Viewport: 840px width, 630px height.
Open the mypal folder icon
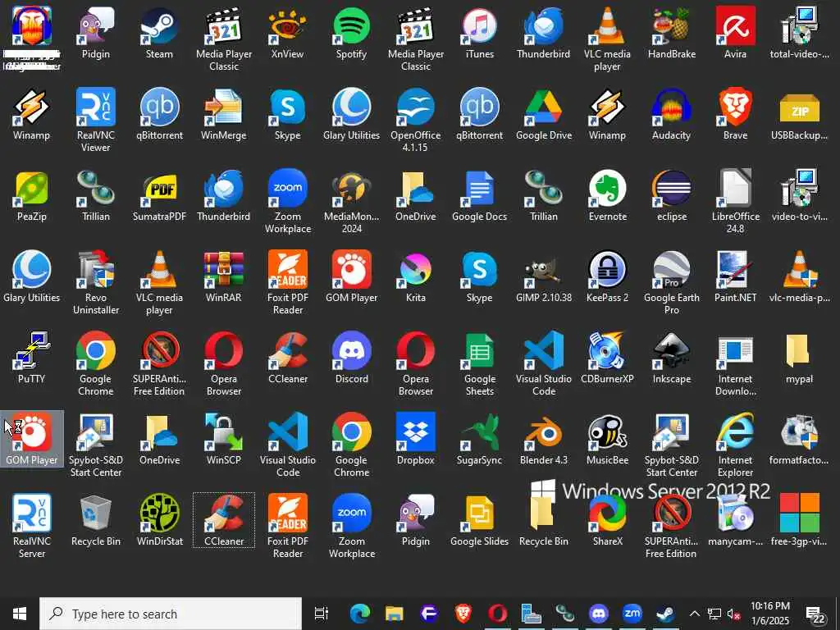tap(799, 358)
